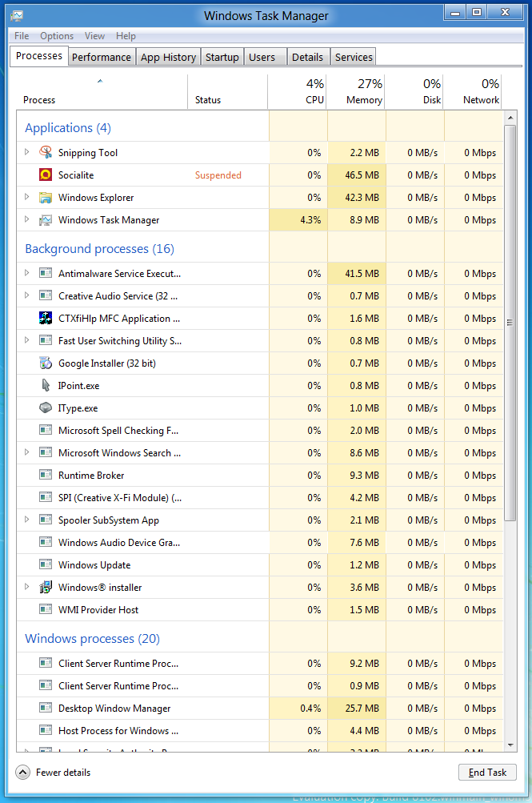Click the '46.5 MB' memory value
532x803 pixels.
pyautogui.click(x=362, y=175)
